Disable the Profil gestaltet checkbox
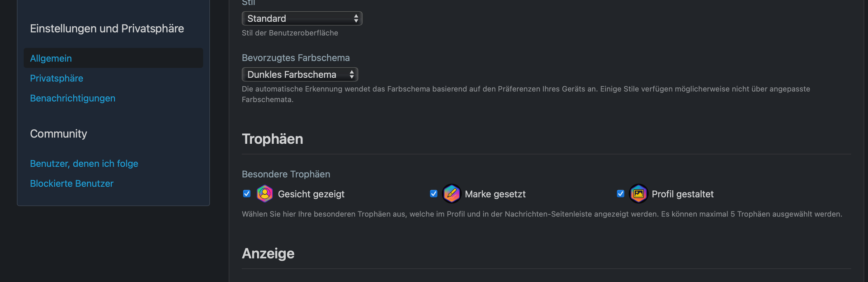 [621, 193]
